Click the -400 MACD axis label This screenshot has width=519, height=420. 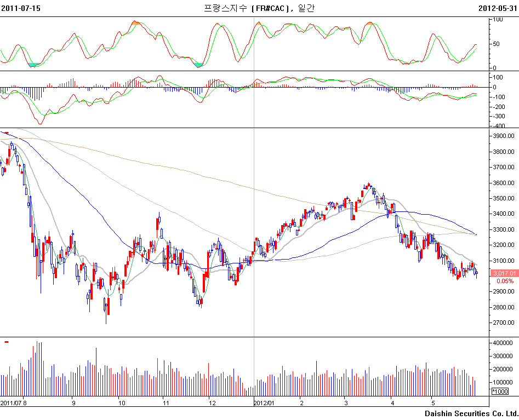point(499,126)
